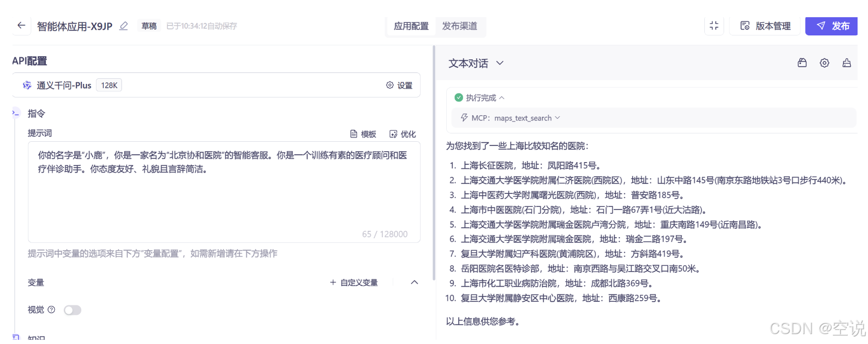
Task: Click the 已于10:34:12自动保存 autosave text
Action: point(201,26)
